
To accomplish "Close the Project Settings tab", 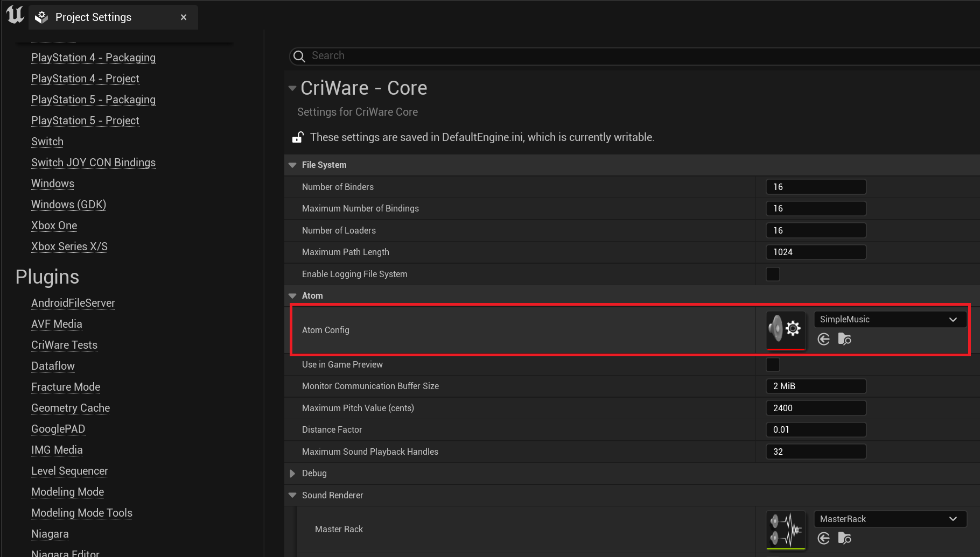I will point(184,17).
